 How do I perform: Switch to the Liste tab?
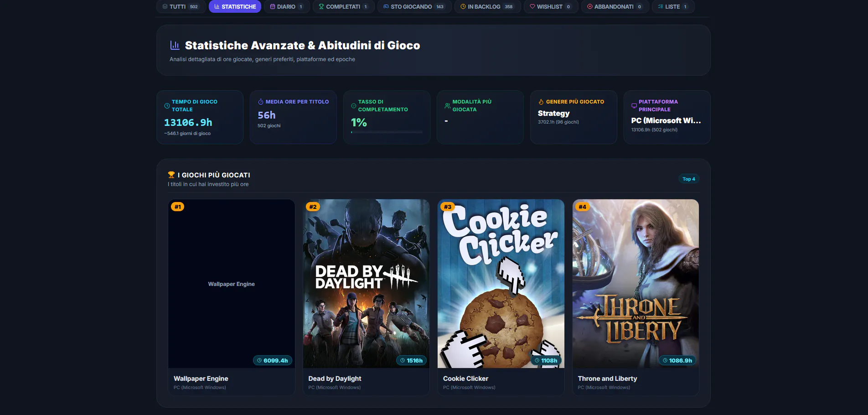point(673,6)
